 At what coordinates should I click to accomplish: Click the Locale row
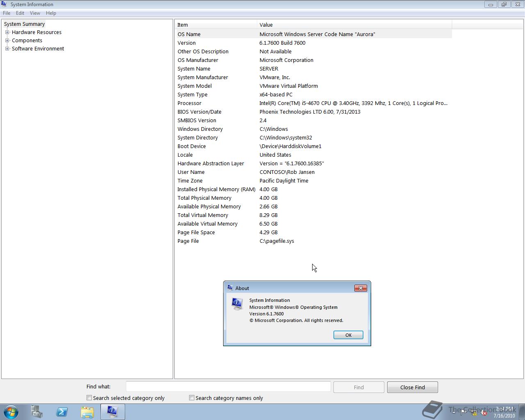click(314, 155)
